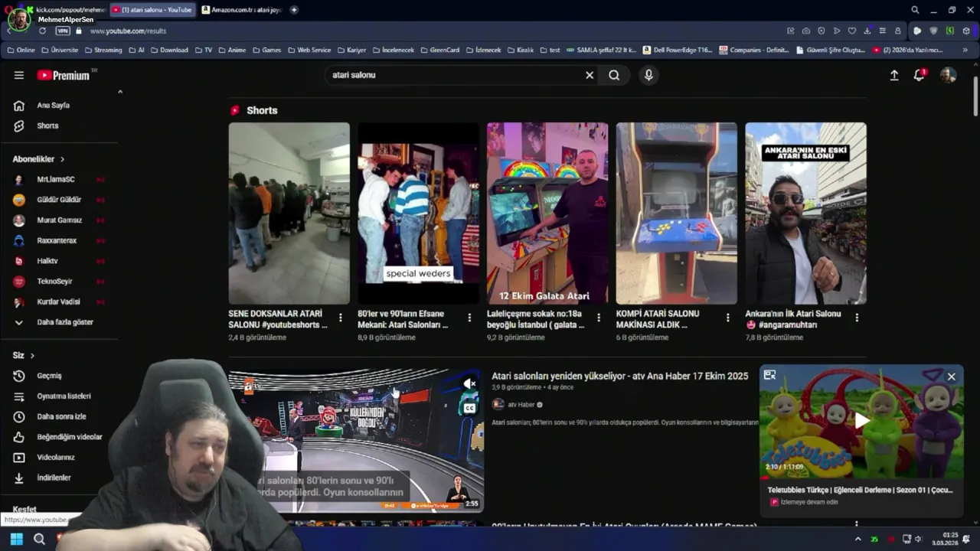The image size is (980, 551).
Task: Click the atari salonu search input field
Action: click(x=456, y=75)
